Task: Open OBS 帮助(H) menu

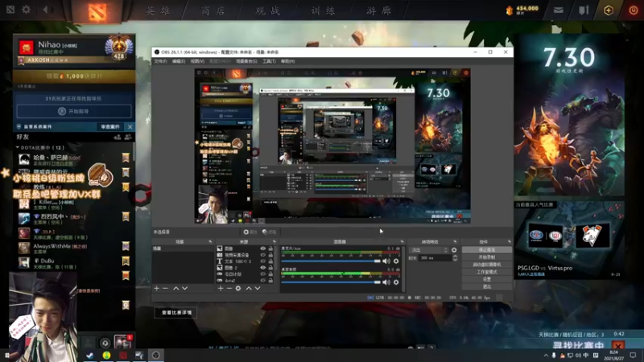Action: click(287, 61)
